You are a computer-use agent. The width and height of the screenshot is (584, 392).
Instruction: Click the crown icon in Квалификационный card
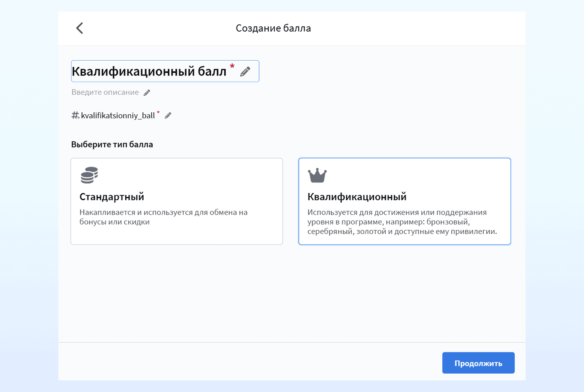(317, 175)
